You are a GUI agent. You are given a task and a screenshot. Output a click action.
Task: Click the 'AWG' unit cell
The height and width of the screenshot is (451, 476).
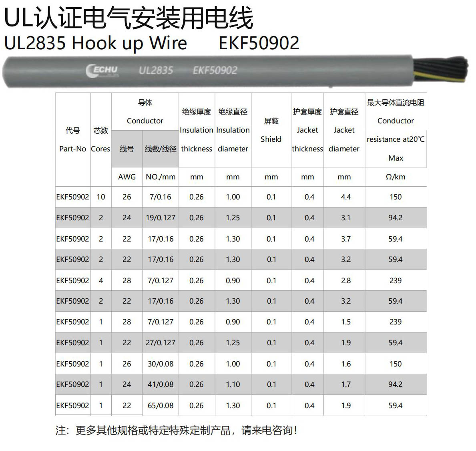click(127, 177)
